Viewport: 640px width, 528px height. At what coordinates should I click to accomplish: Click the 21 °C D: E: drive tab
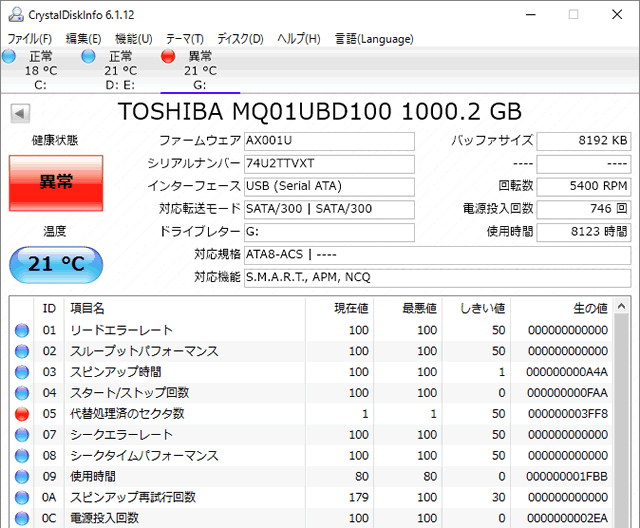[x=120, y=70]
